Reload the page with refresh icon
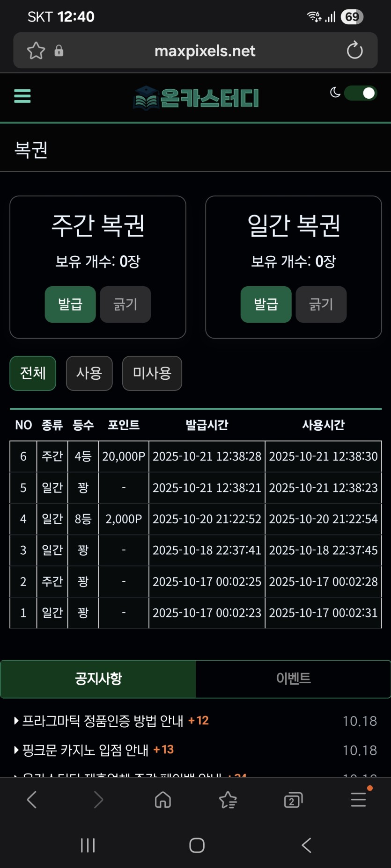 click(354, 51)
